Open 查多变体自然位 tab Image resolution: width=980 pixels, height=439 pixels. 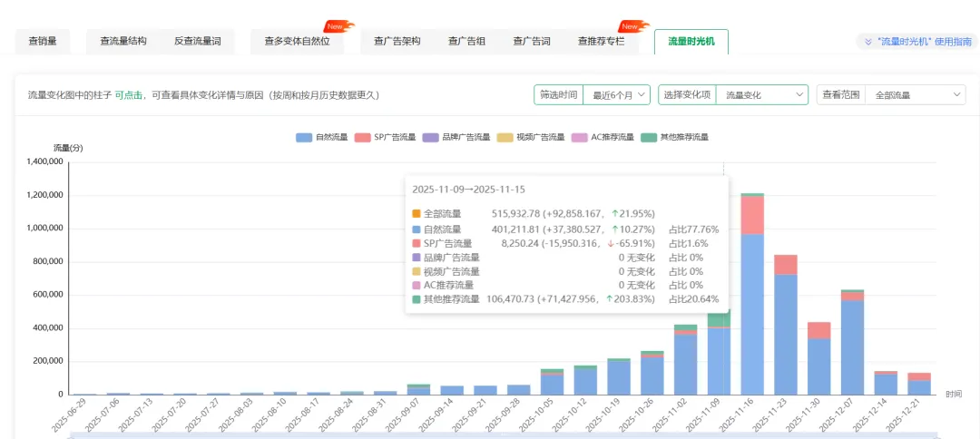tap(297, 41)
